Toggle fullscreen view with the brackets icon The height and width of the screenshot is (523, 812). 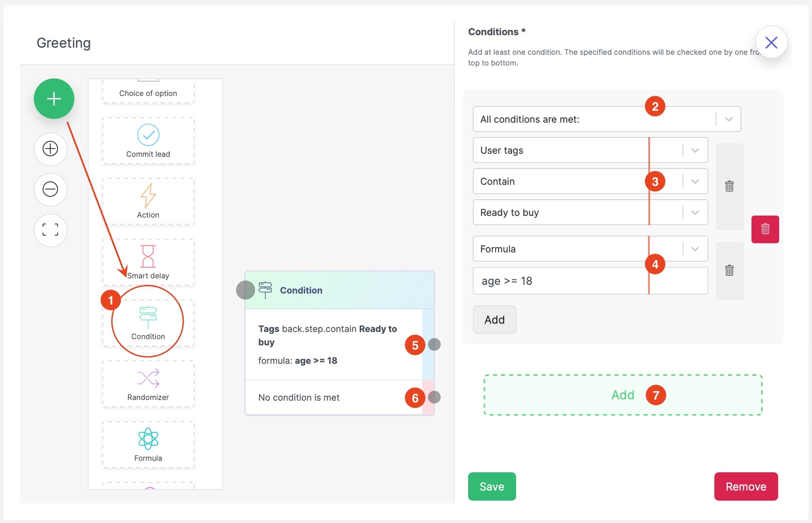50,230
